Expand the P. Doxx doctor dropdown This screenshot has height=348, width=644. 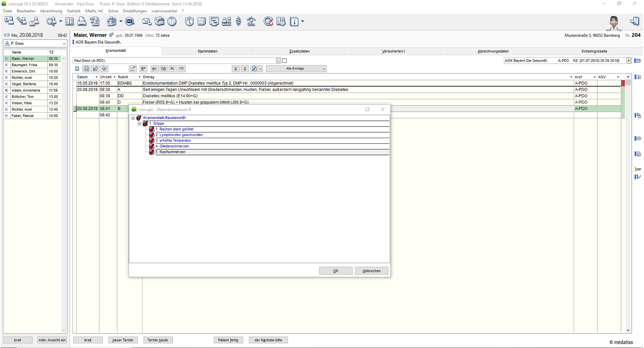[64, 44]
